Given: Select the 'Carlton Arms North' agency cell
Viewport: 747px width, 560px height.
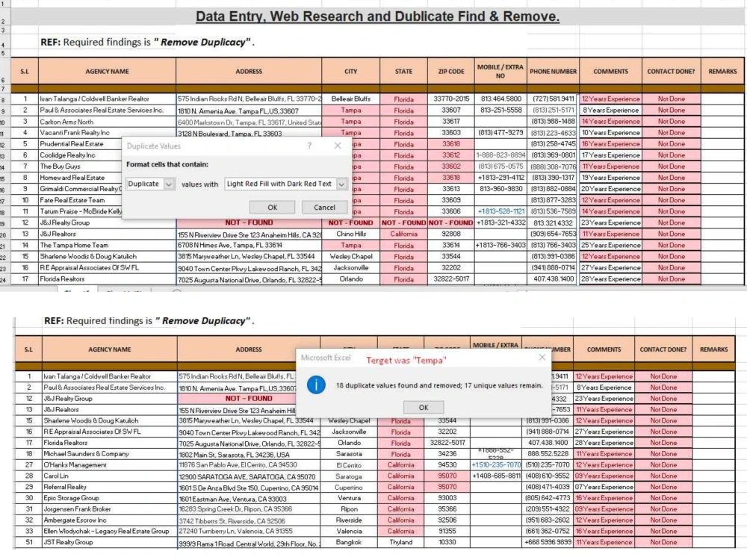Looking at the screenshot, I should coord(107,122).
